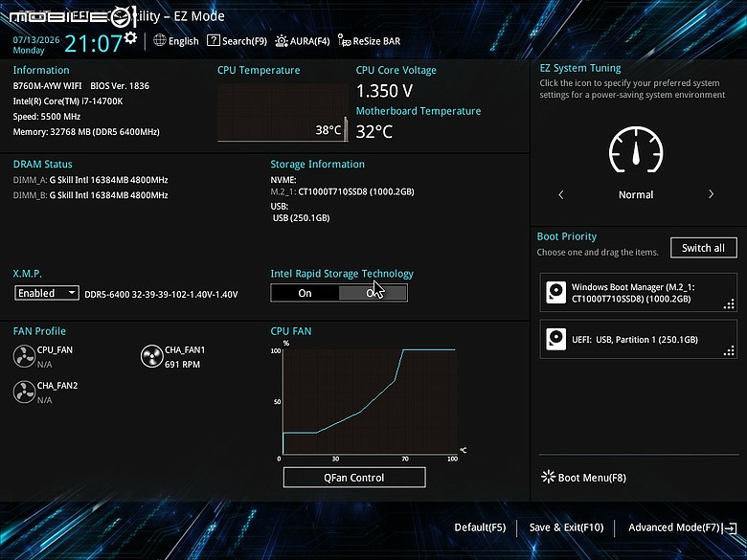Click the Speed: 5500 MHz text
The image size is (747, 560).
click(x=47, y=116)
